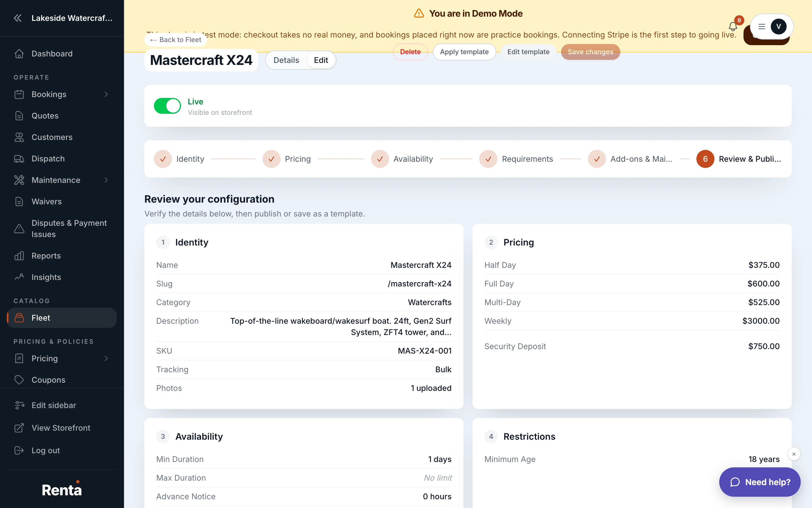
Task: Toggle the Live storefront visibility switch
Action: coord(167,106)
